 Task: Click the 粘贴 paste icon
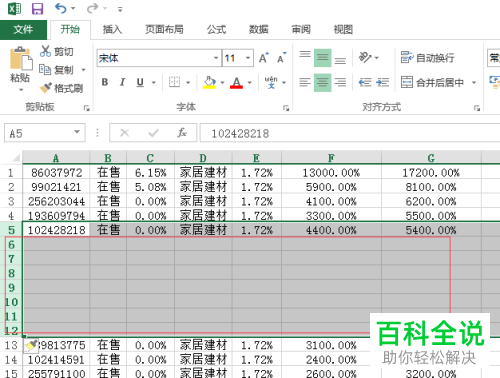pos(21,59)
